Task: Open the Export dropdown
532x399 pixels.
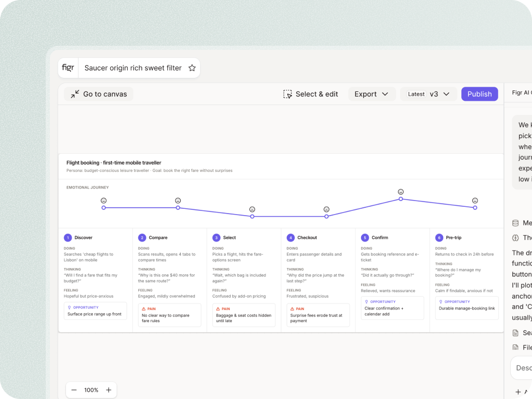Action: click(x=371, y=94)
